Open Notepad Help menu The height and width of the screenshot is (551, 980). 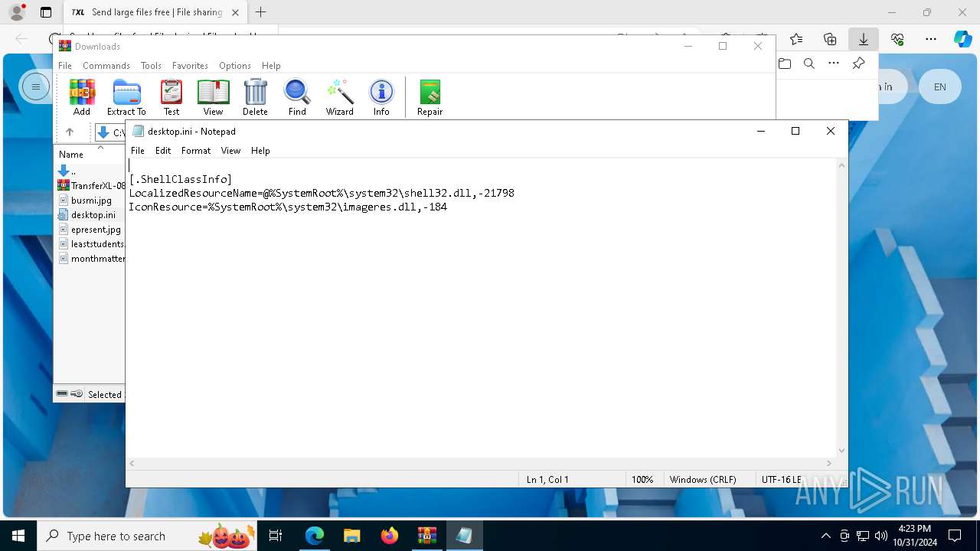260,151
